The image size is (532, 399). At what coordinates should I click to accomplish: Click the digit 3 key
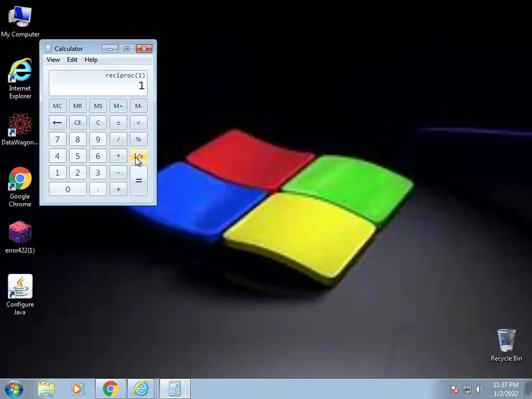click(98, 172)
